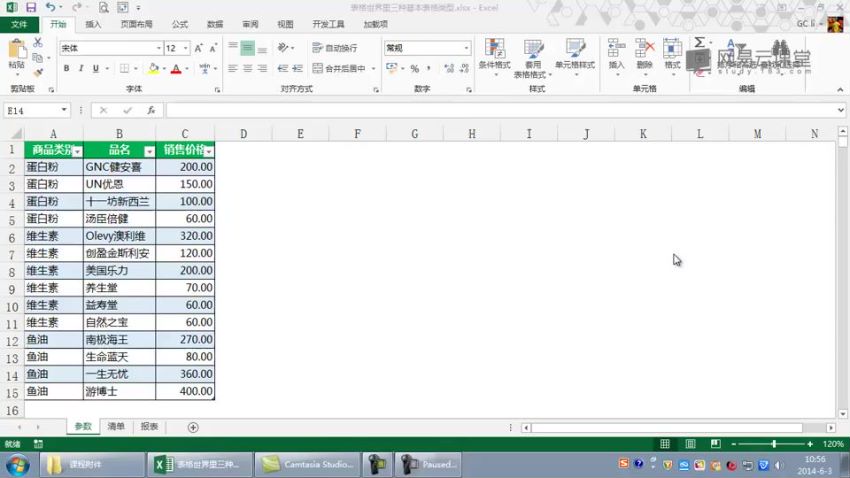Open the font color dropdown arrow

click(187, 69)
